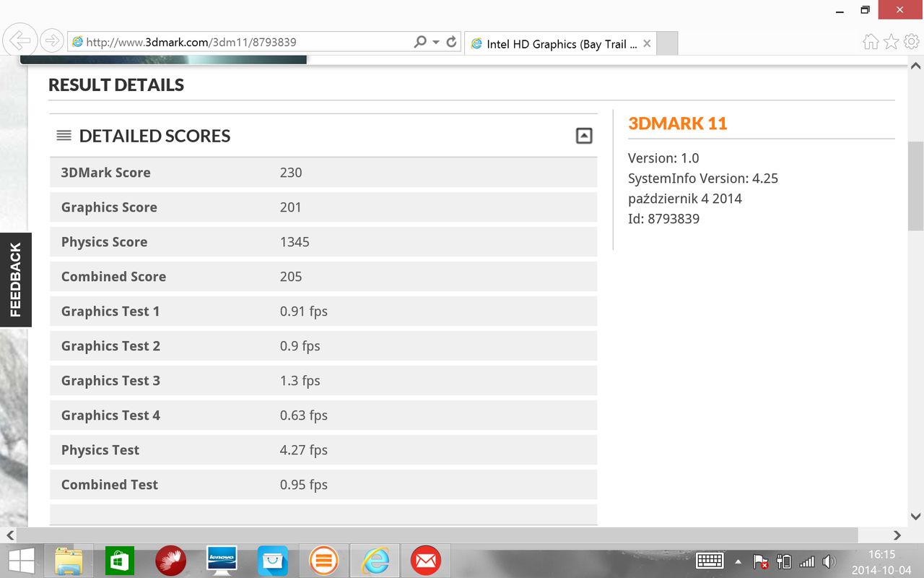Open a new browser tab

click(667, 44)
